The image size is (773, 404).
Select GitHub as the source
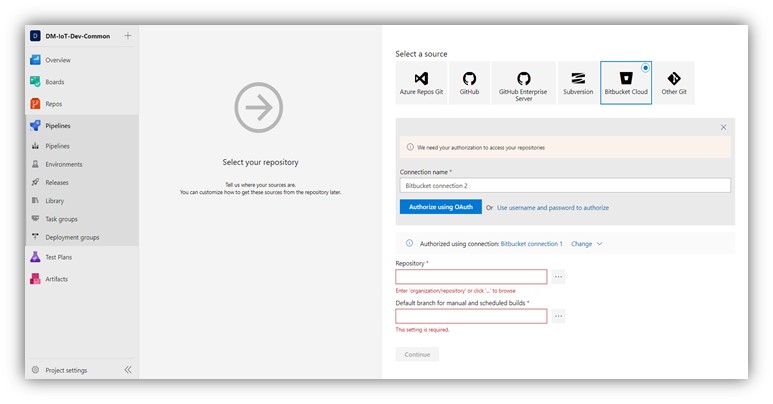point(469,83)
